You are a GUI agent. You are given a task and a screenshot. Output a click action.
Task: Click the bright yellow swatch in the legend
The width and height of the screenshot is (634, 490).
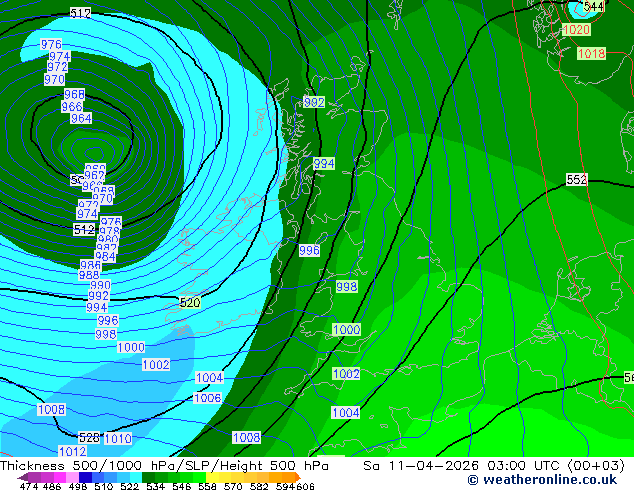pos(212,477)
